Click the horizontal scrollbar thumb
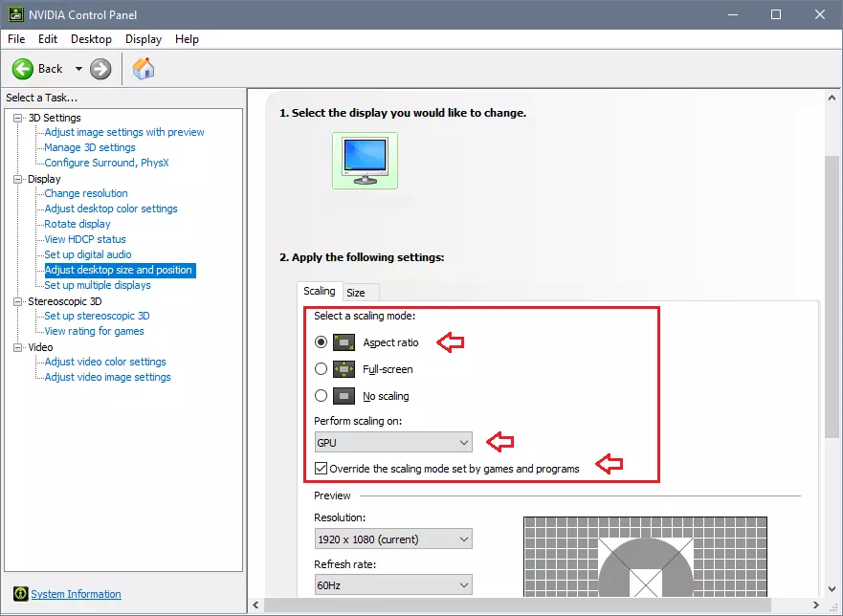 click(x=518, y=605)
